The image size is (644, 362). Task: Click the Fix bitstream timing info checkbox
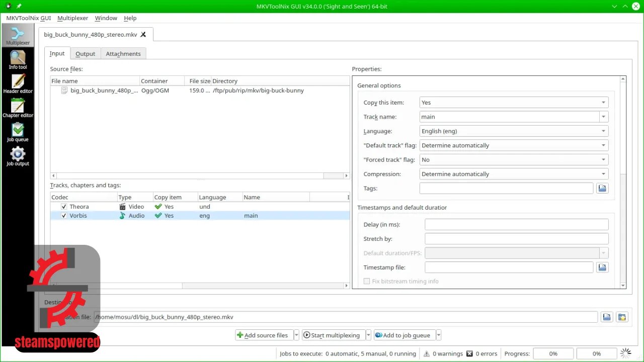coord(367,282)
